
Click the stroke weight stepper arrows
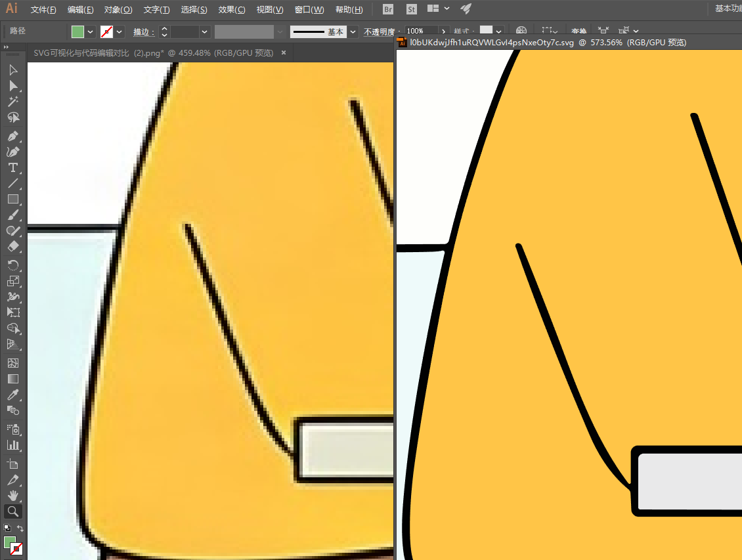(x=164, y=32)
